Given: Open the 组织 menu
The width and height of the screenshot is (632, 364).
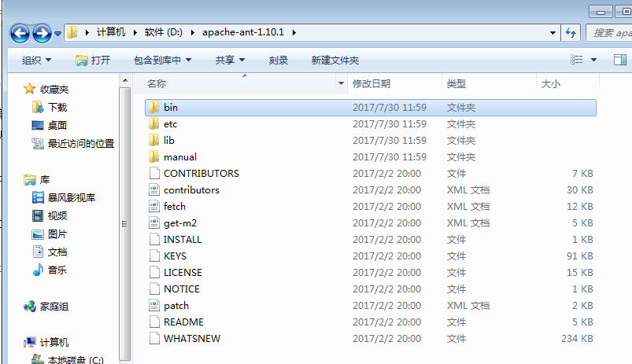Looking at the screenshot, I should pos(36,61).
